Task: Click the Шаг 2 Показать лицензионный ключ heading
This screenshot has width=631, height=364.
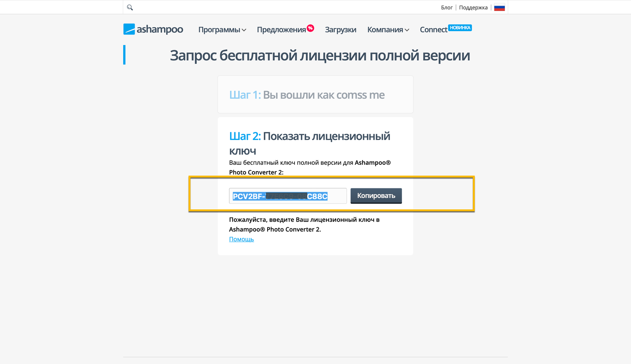Action: (310, 143)
